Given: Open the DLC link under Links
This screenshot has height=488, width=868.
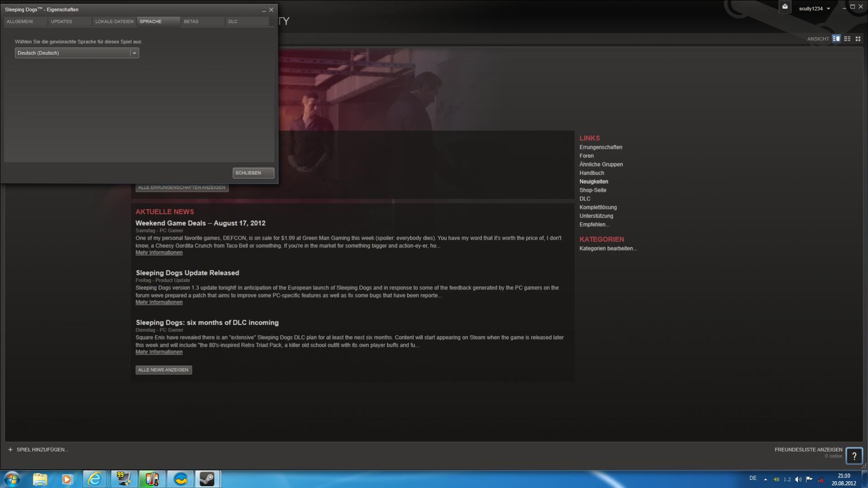Looking at the screenshot, I should (x=585, y=199).
